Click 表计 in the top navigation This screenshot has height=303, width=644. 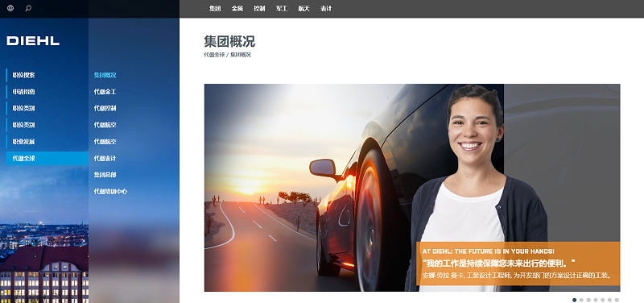point(326,9)
